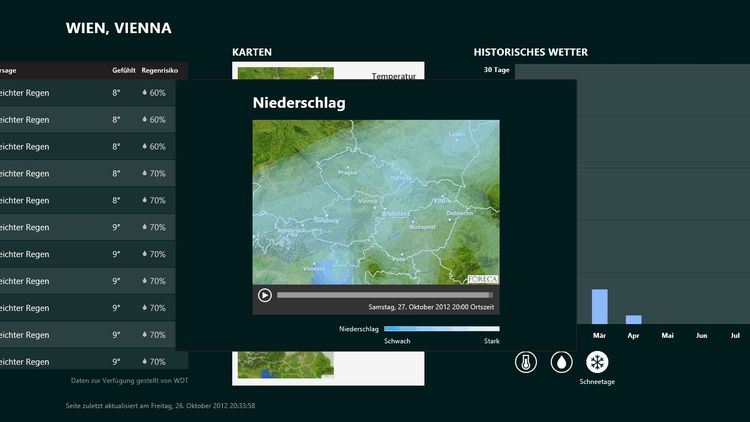Select the Schneetage snowflake icon
Viewport: 750px width, 422px height.
point(598,362)
